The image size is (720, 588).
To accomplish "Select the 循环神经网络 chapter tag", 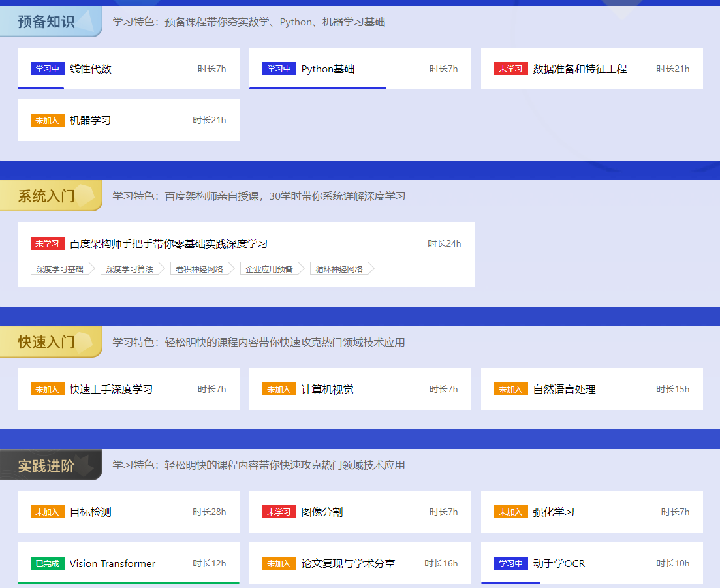I will 341,269.
